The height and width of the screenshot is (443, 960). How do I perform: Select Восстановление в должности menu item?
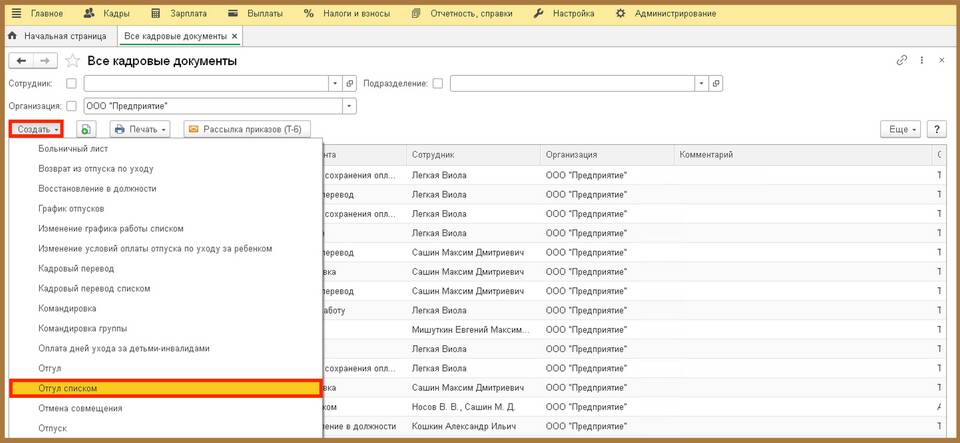[165, 188]
